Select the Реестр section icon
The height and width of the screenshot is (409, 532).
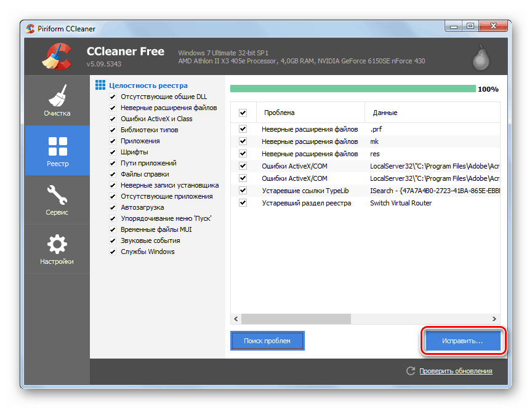57,146
